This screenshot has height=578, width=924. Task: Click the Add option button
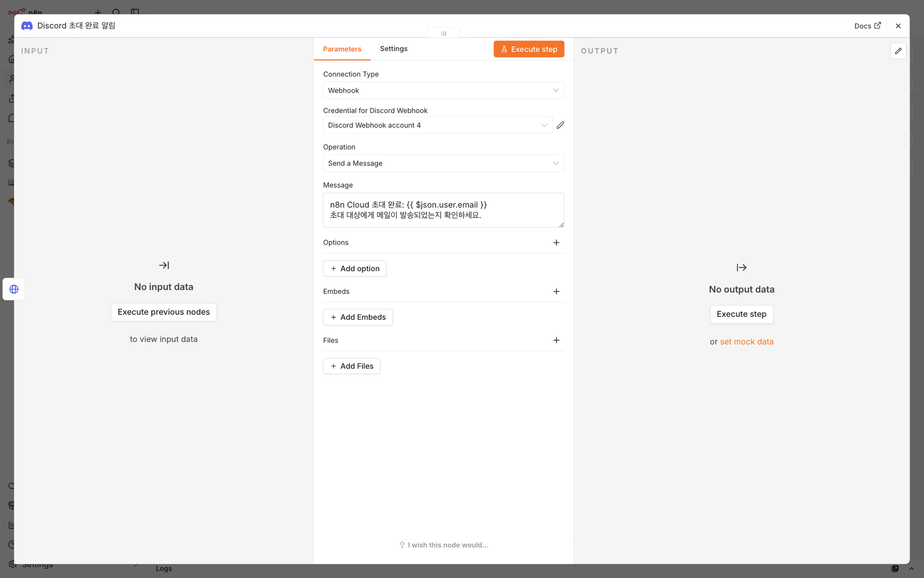355,268
